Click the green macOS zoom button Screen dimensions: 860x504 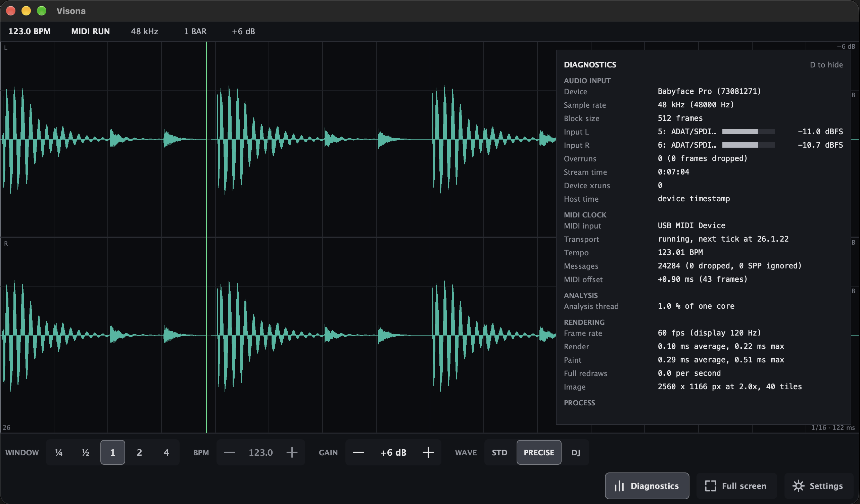coord(42,11)
